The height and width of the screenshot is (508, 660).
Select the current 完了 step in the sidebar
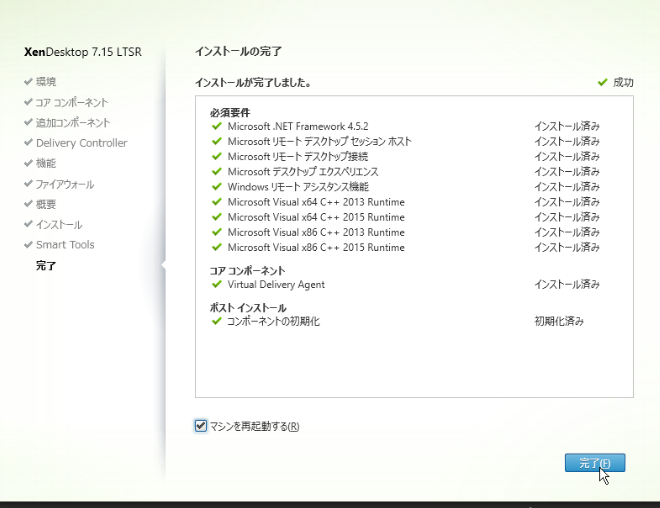[x=46, y=266]
